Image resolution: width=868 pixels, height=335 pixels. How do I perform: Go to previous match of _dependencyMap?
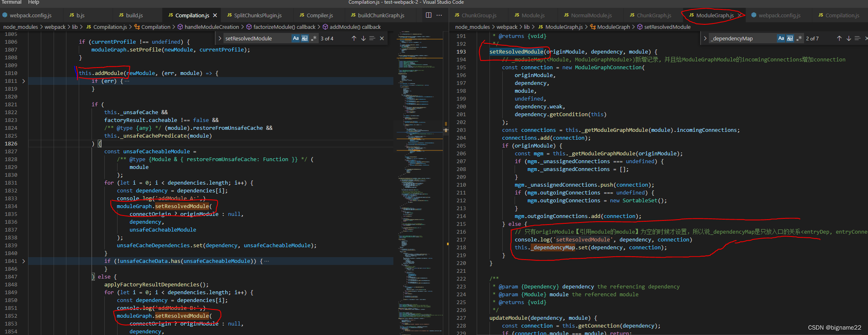tap(839, 38)
